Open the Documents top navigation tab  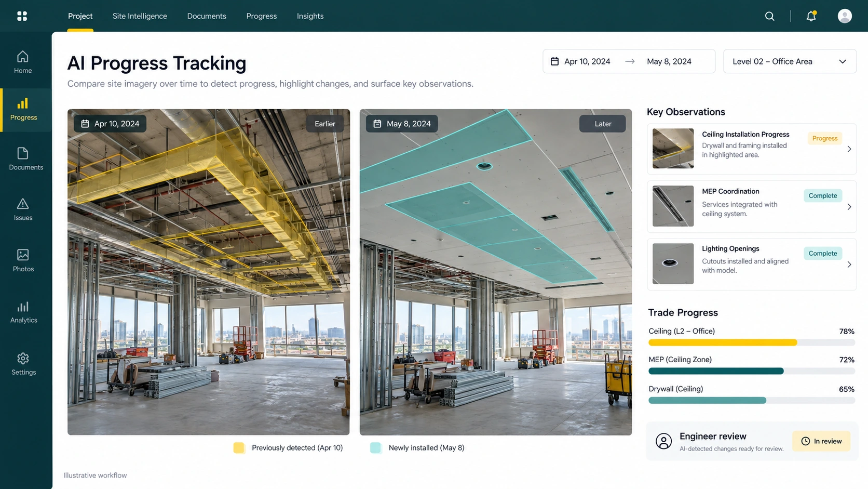tap(207, 16)
